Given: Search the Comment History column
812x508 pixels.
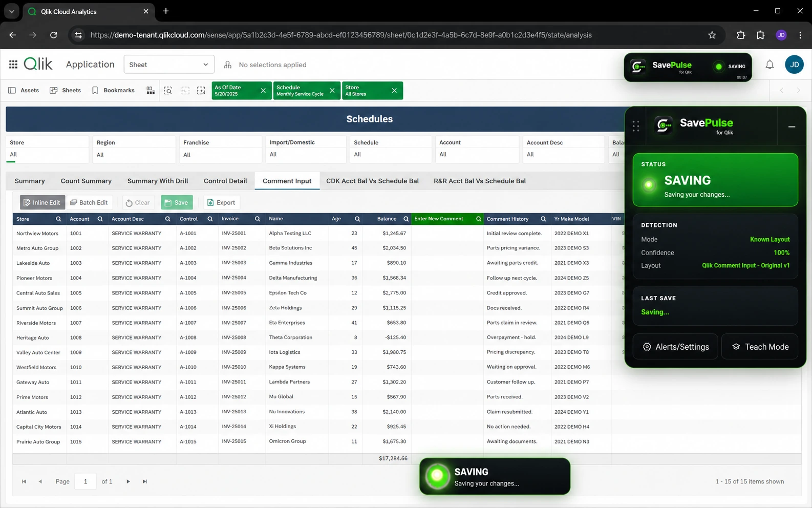Looking at the screenshot, I should click(543, 219).
